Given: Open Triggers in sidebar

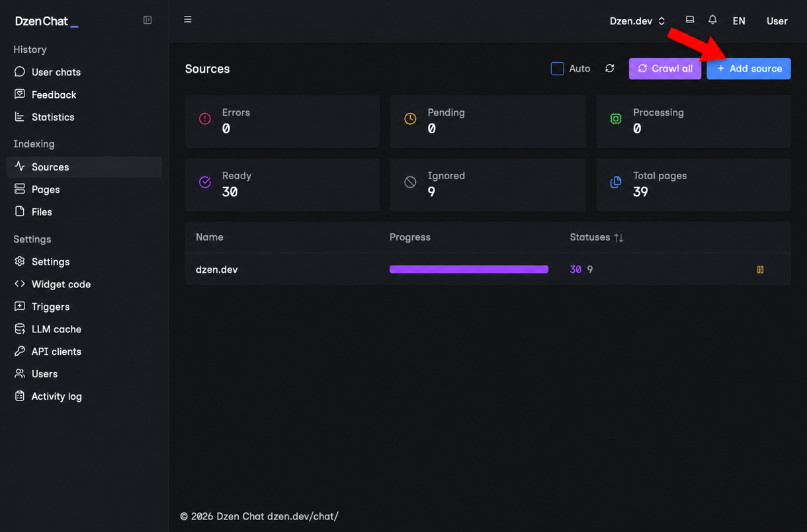Looking at the screenshot, I should (84, 307).
